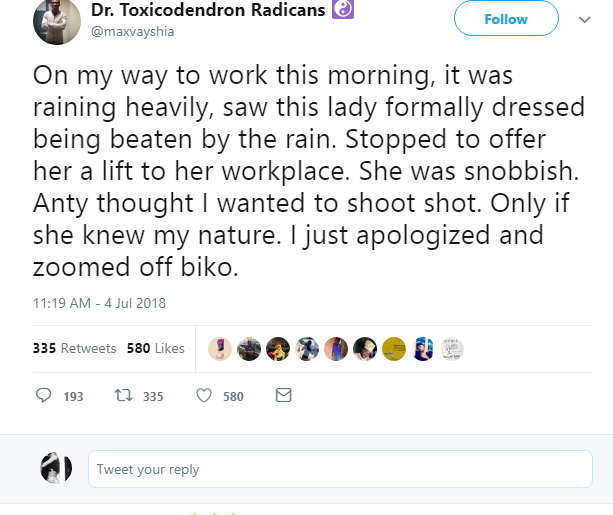Open the last avatar in the likers row
This screenshot has height=515, width=613.
tap(452, 348)
